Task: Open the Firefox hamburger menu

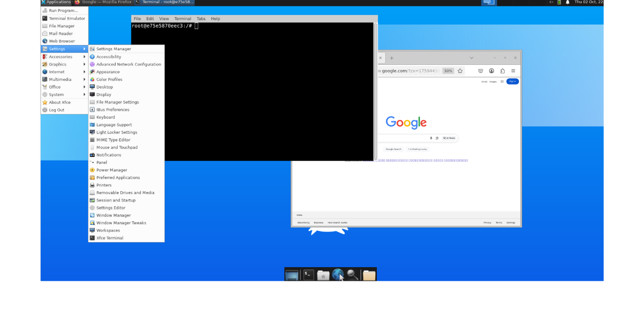Action: (x=513, y=71)
